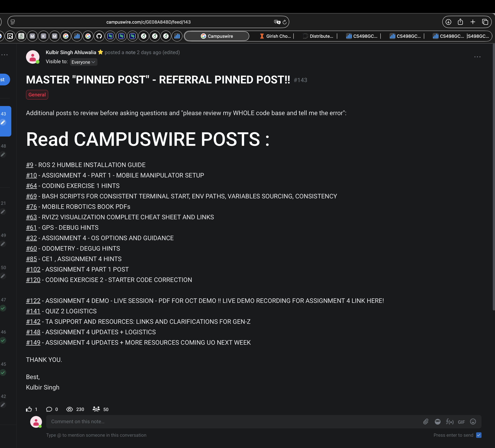This screenshot has height=448, width=495.
Task: Click the campuswire.com address bar URL
Action: coord(148,22)
